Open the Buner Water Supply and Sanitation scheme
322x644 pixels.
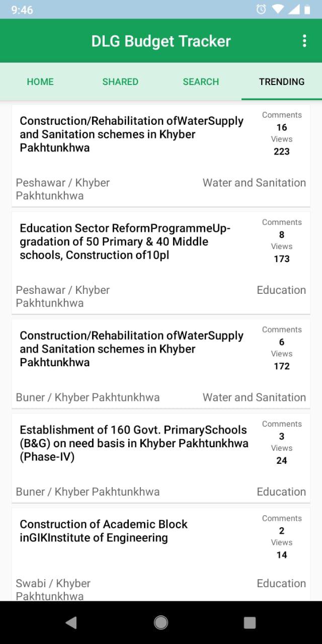coord(132,349)
